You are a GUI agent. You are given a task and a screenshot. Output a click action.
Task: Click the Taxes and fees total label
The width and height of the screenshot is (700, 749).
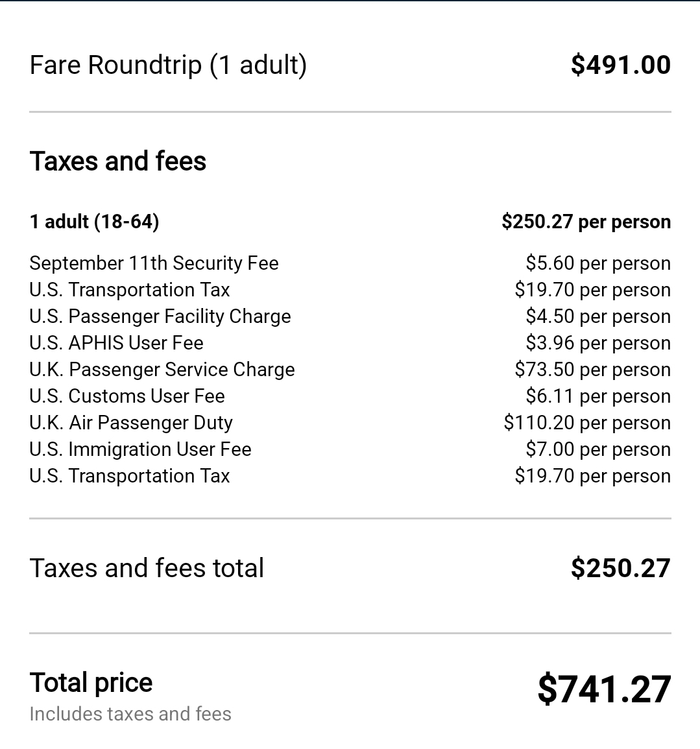coord(147,568)
